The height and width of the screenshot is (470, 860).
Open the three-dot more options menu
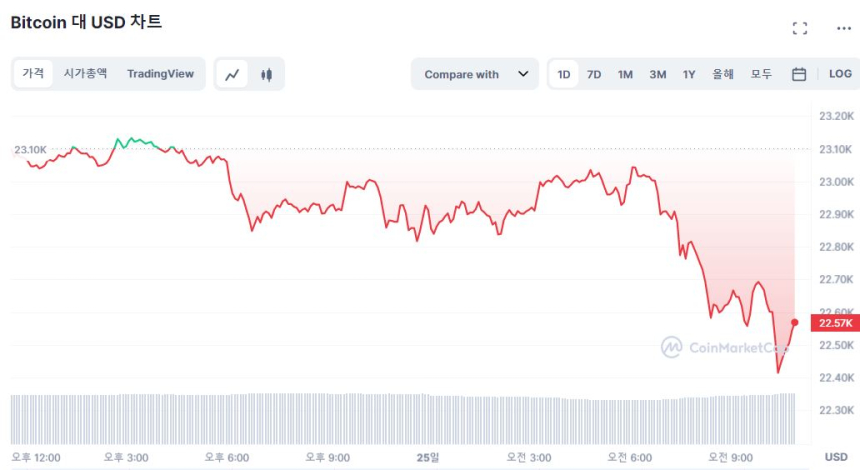pyautogui.click(x=843, y=28)
